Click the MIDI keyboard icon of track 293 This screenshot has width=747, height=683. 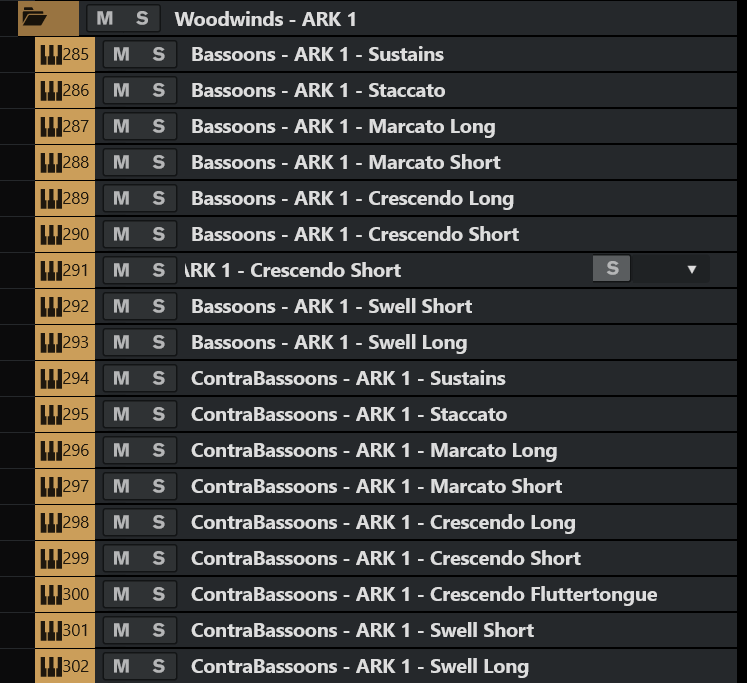point(51,342)
